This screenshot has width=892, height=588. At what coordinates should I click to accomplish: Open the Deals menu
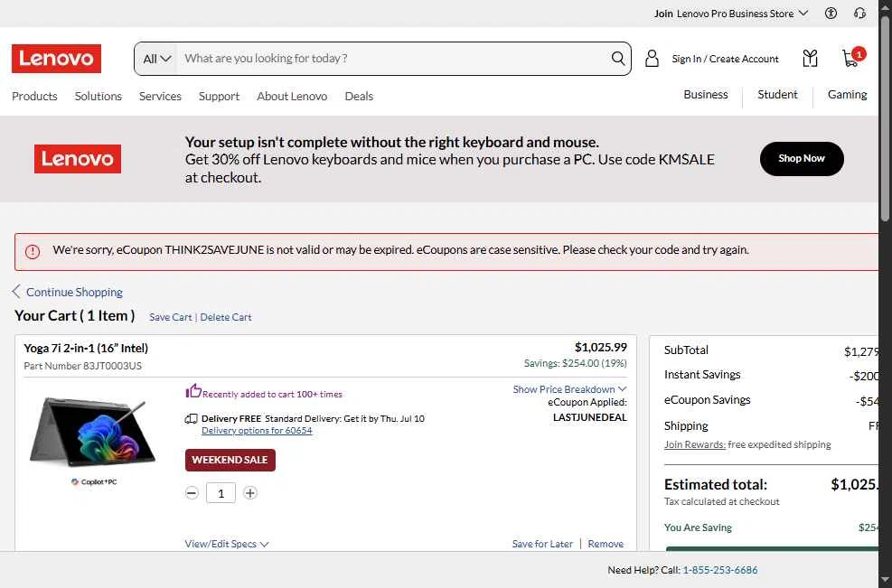coord(359,96)
